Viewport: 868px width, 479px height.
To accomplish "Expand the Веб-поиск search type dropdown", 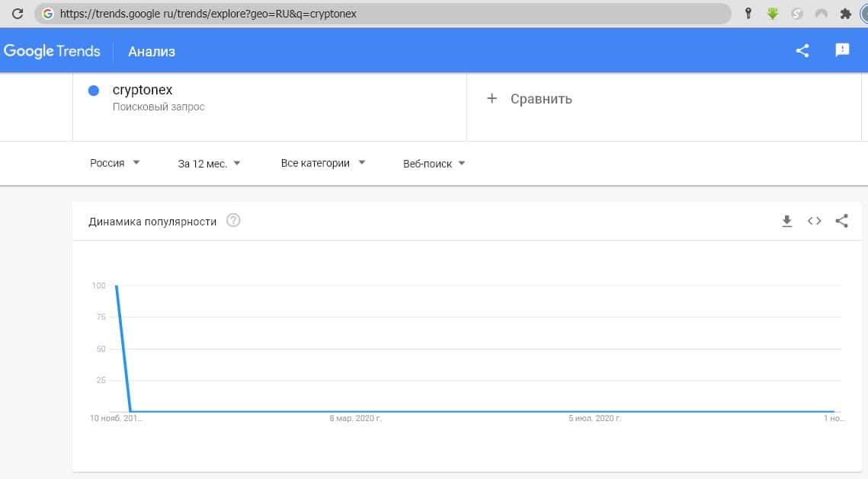I will click(x=434, y=163).
